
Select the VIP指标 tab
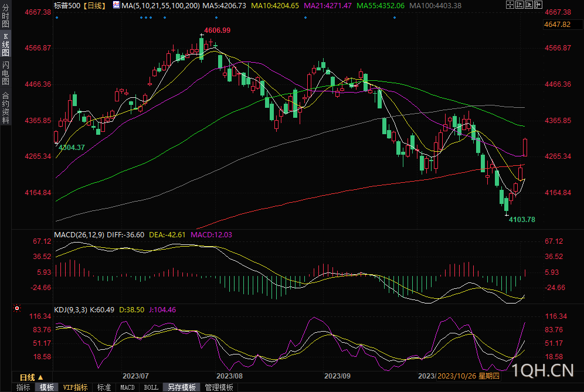[75, 387]
